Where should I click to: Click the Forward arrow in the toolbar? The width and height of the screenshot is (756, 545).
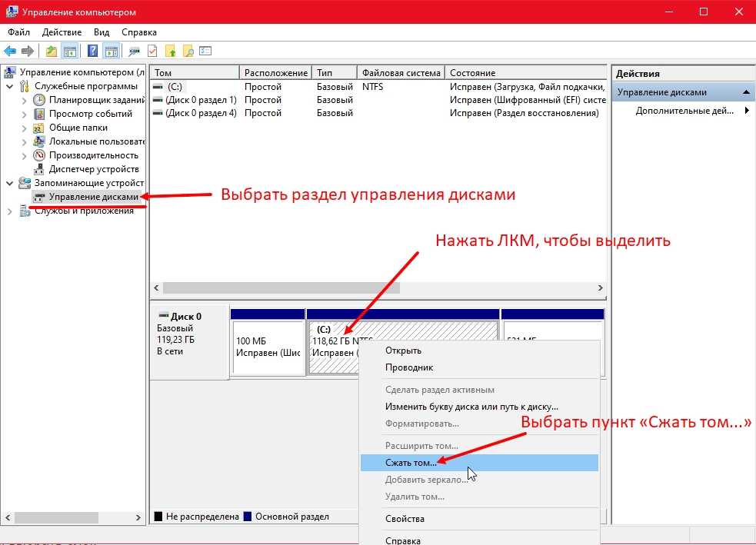28,52
